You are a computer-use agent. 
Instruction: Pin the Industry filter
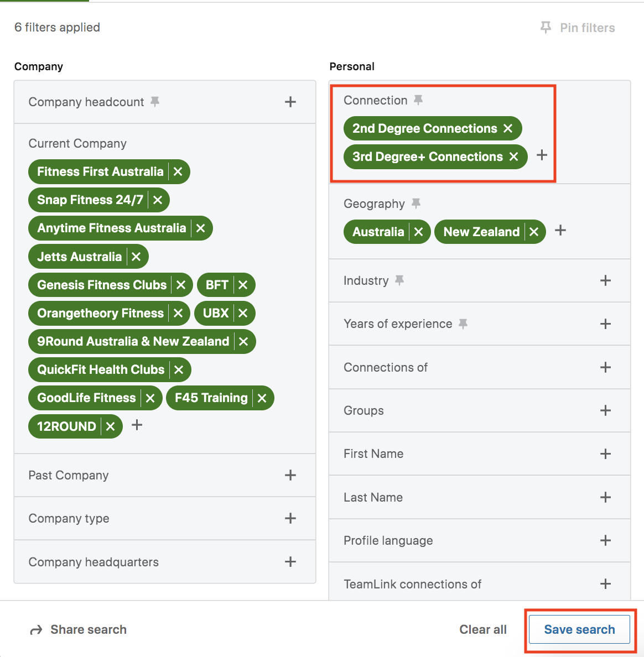pos(399,280)
